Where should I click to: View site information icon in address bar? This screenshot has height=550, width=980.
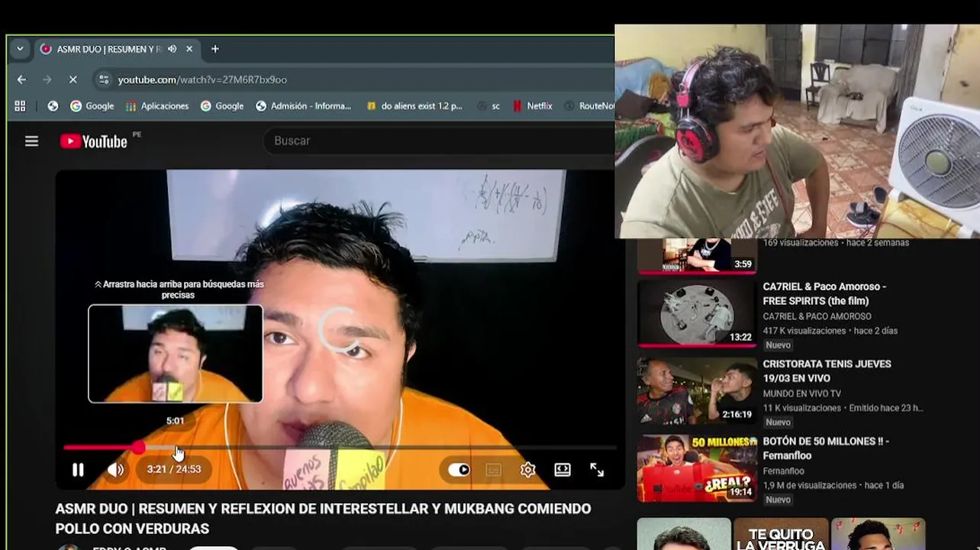tap(104, 79)
